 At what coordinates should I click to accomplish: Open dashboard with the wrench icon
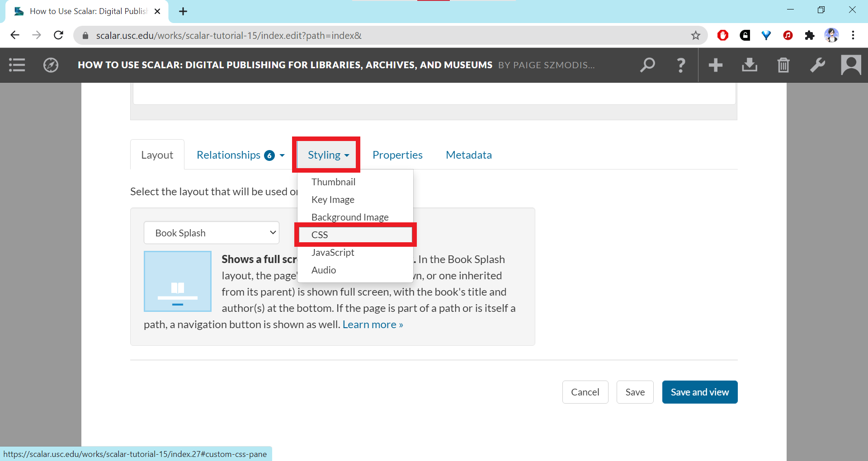(x=817, y=65)
